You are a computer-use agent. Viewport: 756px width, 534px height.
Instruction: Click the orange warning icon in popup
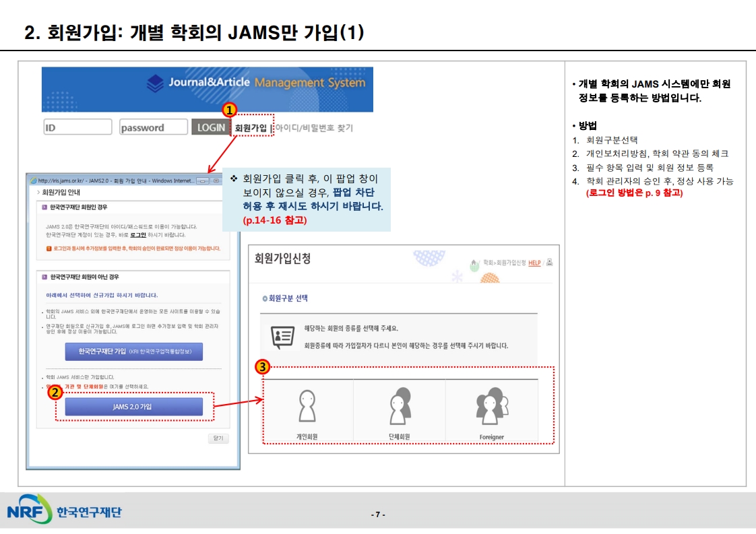(49, 248)
